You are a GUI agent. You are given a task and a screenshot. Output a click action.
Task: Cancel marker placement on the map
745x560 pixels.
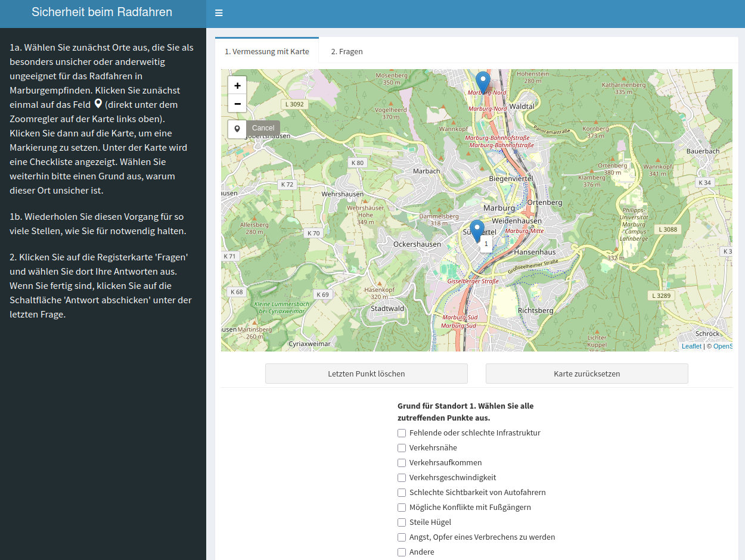[263, 128]
